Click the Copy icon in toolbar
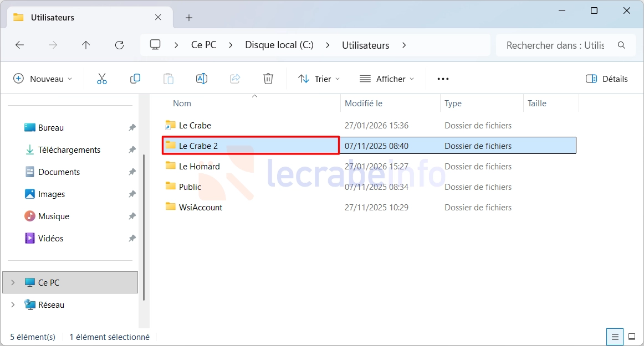 click(x=135, y=79)
